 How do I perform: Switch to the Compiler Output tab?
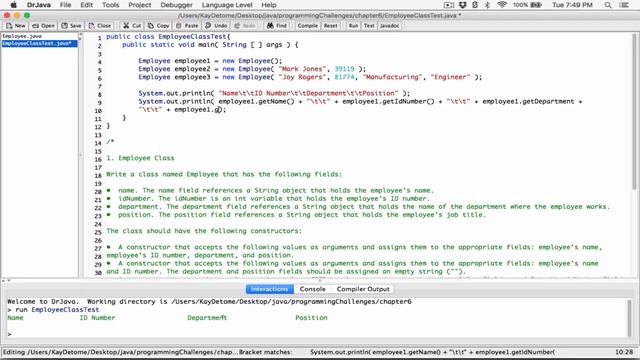click(x=363, y=289)
